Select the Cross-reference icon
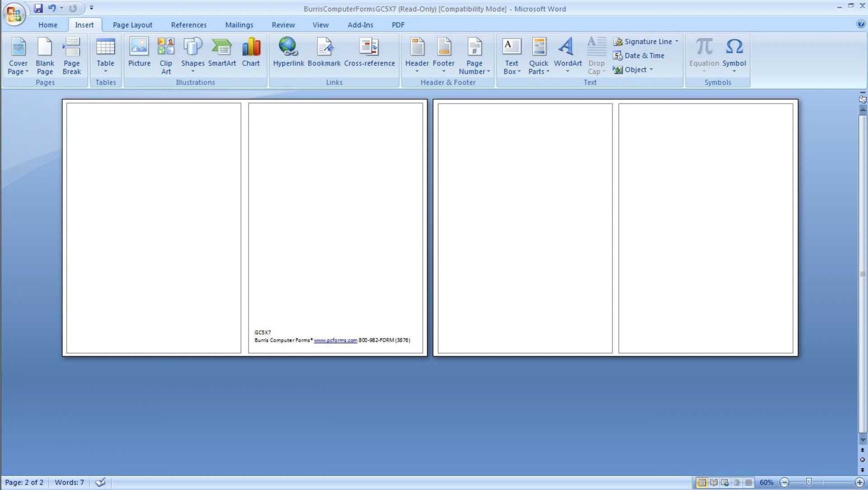 click(370, 54)
